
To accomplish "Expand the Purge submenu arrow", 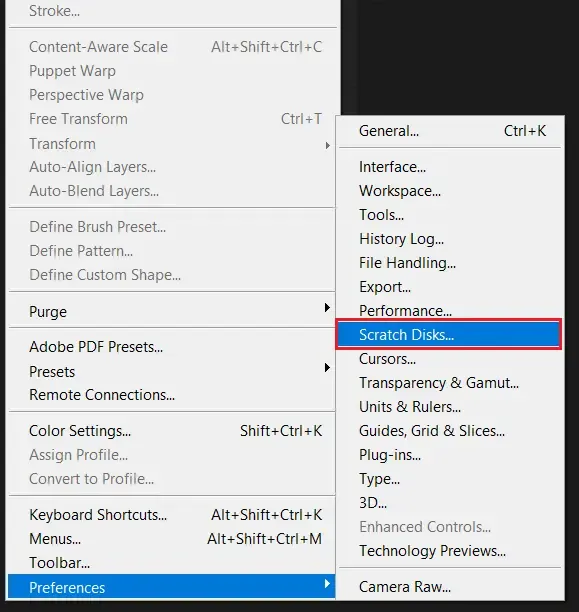I will (x=327, y=308).
